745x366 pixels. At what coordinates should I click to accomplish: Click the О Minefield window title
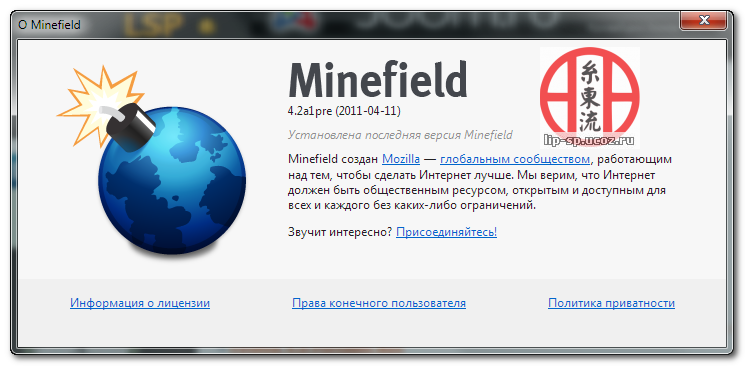tap(49, 24)
